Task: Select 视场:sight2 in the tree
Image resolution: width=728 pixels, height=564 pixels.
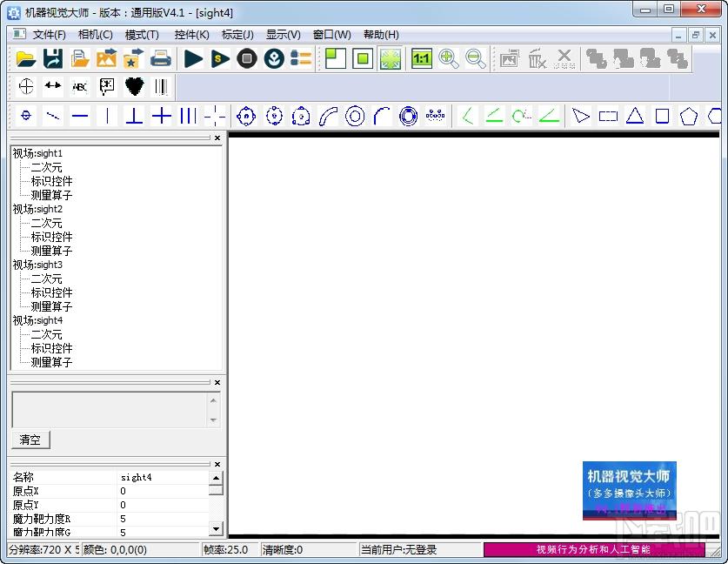Action: 37,209
